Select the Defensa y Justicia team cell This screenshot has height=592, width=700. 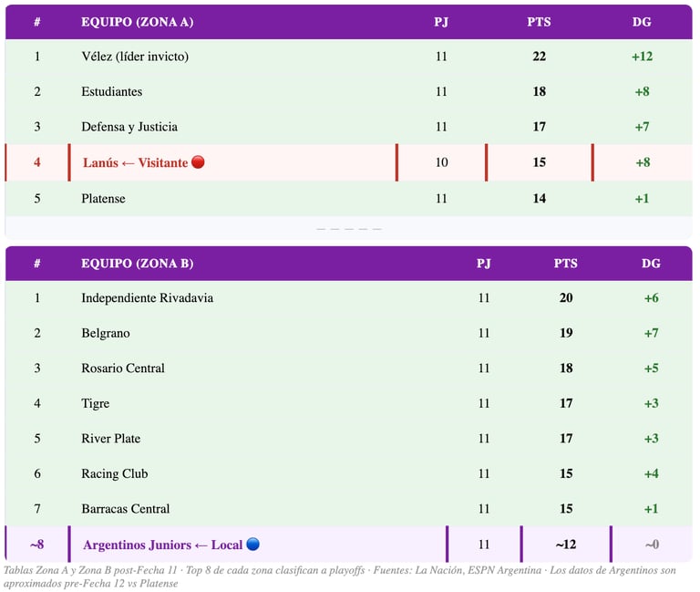point(129,128)
